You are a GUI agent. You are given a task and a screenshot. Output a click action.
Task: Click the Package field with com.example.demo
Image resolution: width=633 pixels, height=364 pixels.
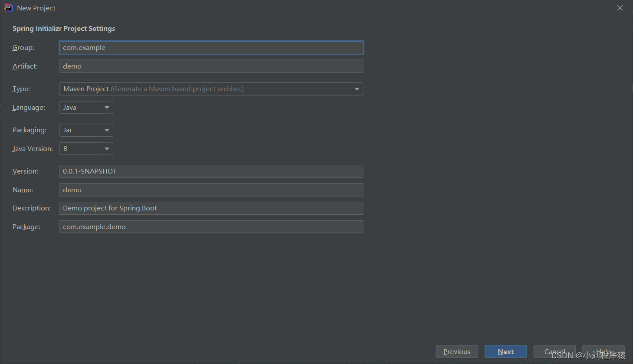pyautogui.click(x=211, y=227)
